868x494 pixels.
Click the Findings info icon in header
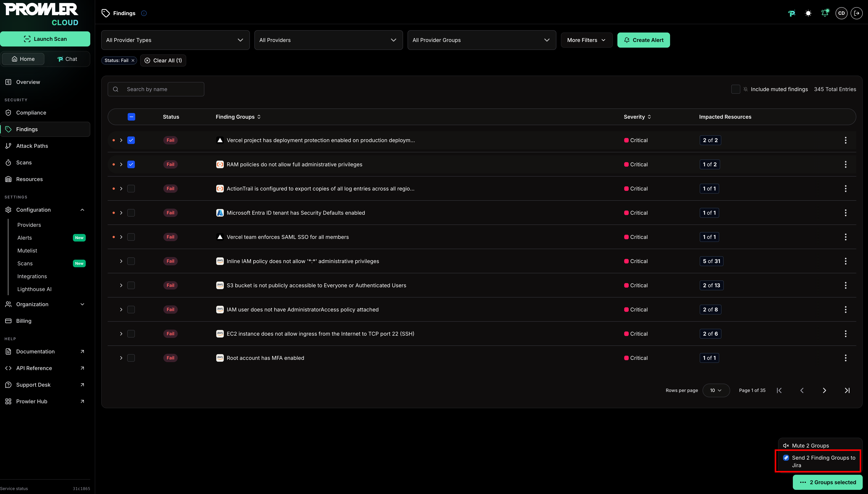point(144,13)
